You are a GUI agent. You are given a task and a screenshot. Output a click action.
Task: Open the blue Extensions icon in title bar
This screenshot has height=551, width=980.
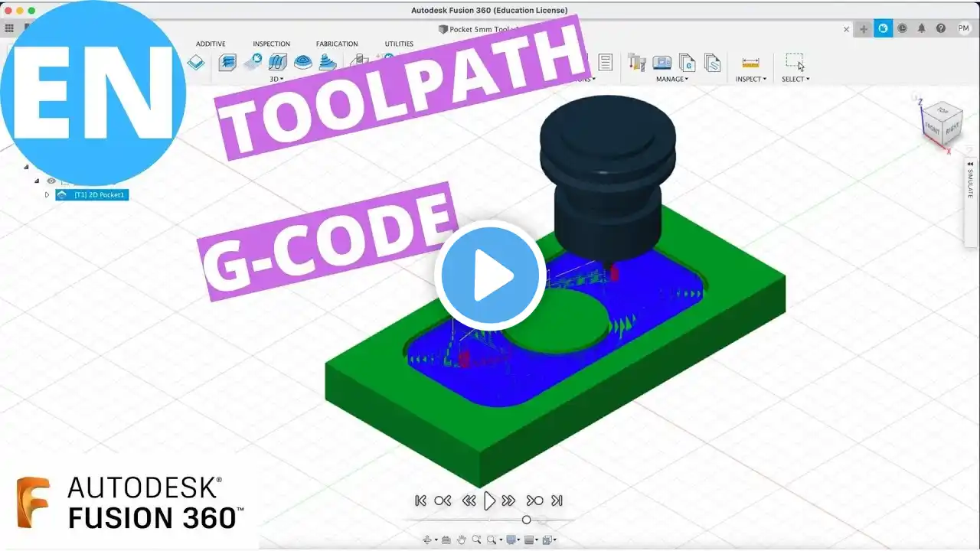[883, 28]
